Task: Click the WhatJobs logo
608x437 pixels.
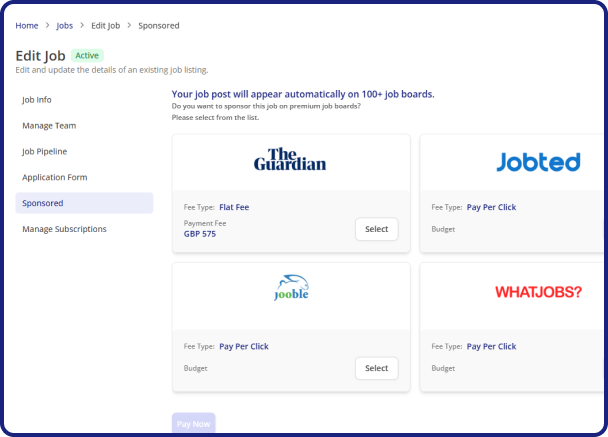Action: (x=539, y=292)
